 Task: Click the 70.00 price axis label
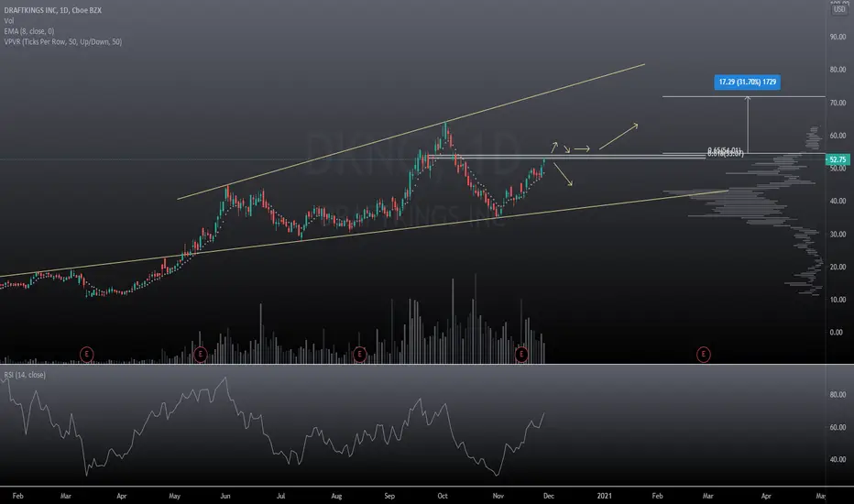coord(838,103)
